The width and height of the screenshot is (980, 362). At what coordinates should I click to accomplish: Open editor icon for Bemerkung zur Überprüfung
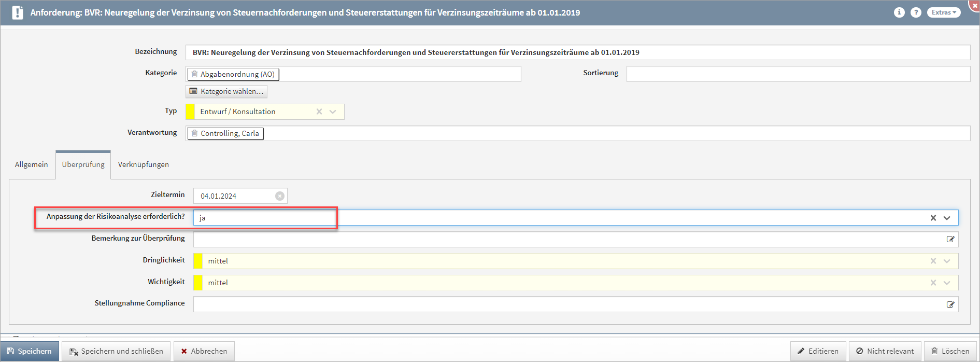(x=950, y=239)
